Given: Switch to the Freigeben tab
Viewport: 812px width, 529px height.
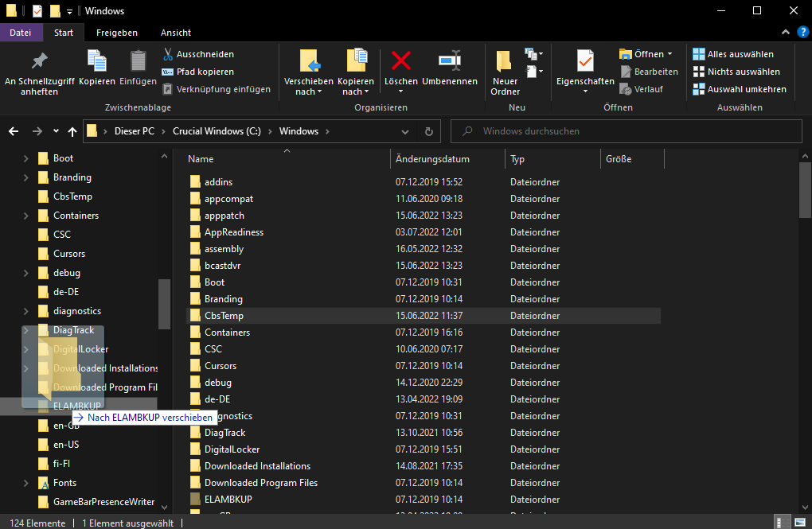Looking at the screenshot, I should (117, 33).
